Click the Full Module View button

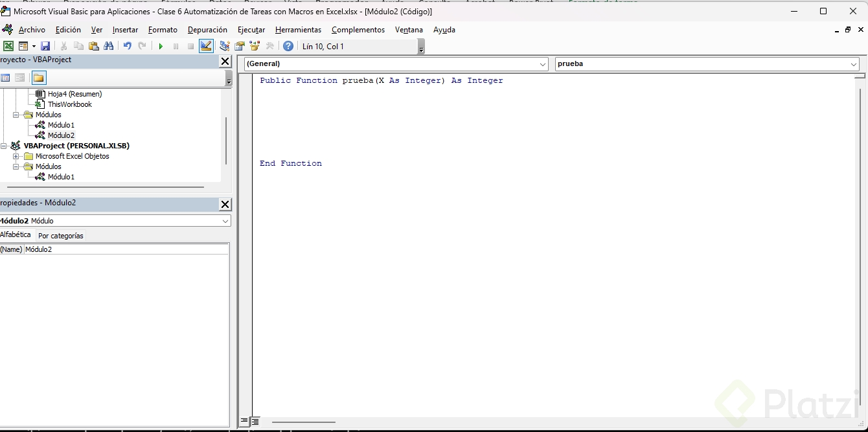coord(255,421)
